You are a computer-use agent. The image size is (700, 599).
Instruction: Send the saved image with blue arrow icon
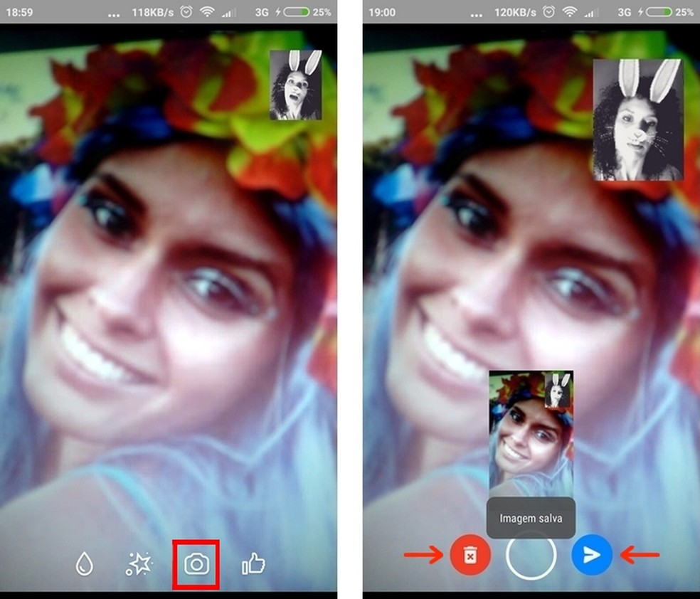591,556
